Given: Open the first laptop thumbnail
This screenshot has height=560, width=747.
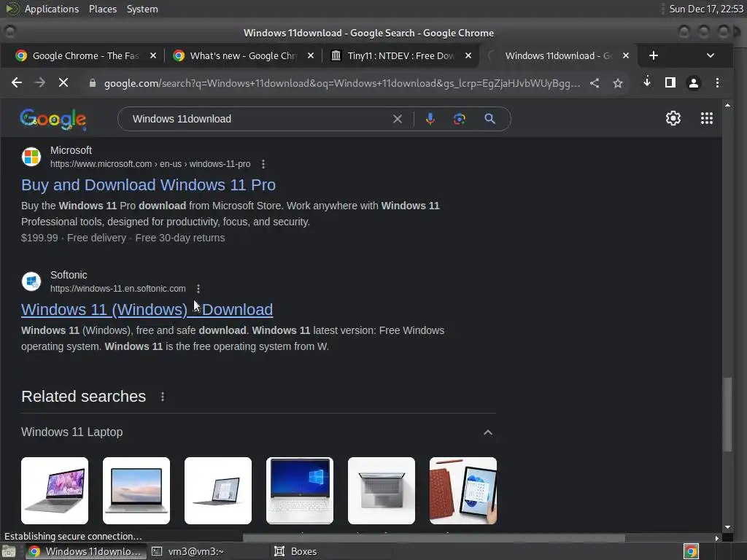Looking at the screenshot, I should pos(55,491).
